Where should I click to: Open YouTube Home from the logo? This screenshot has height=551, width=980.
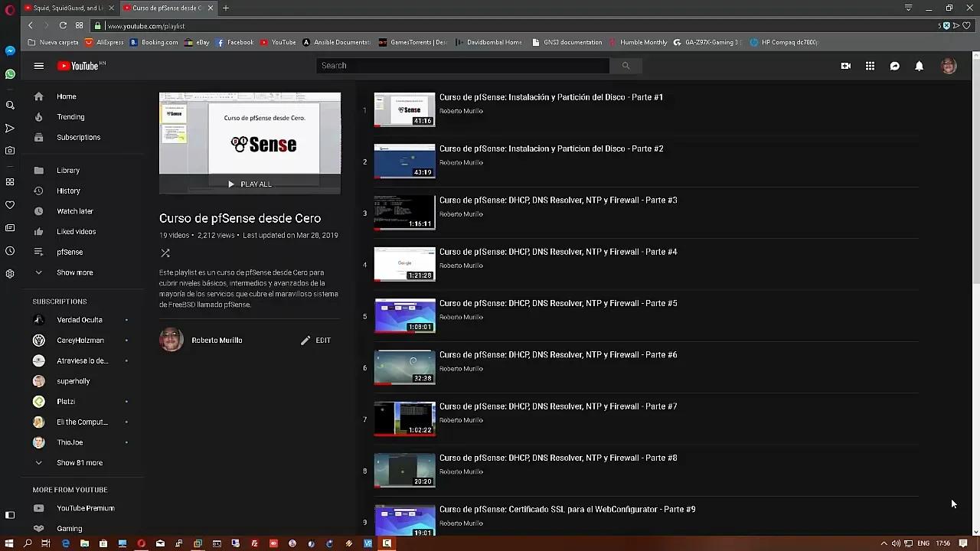80,66
